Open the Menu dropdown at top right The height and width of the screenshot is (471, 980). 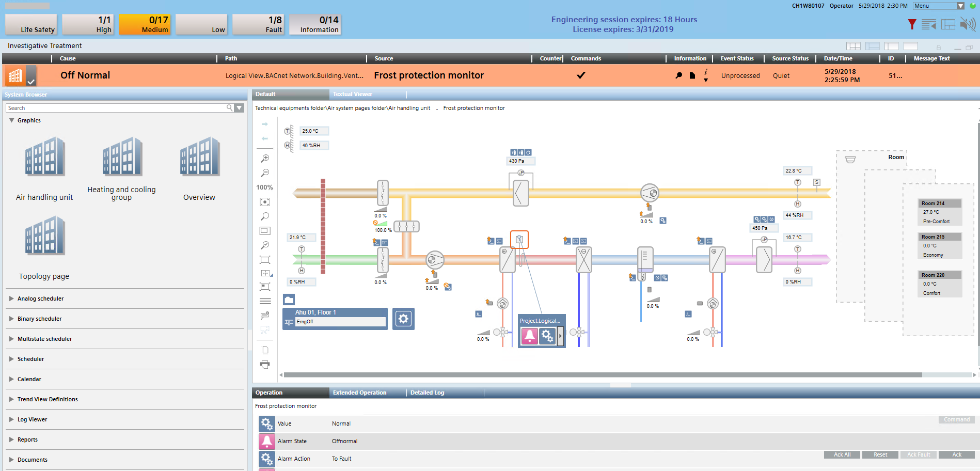[961, 6]
